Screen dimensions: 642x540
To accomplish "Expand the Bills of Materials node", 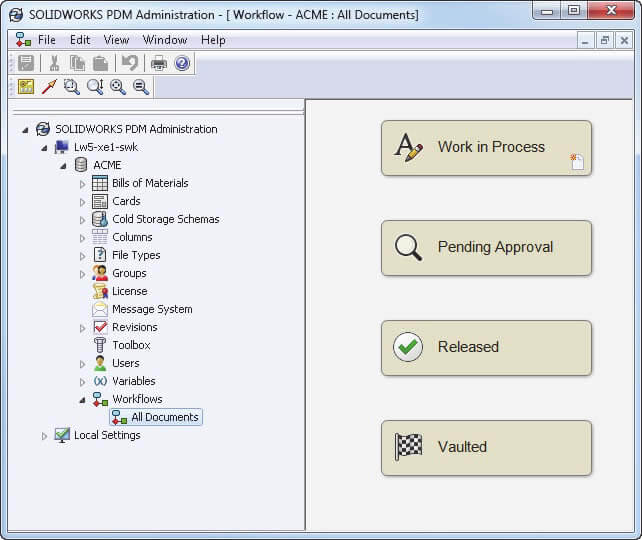I will 82,184.
